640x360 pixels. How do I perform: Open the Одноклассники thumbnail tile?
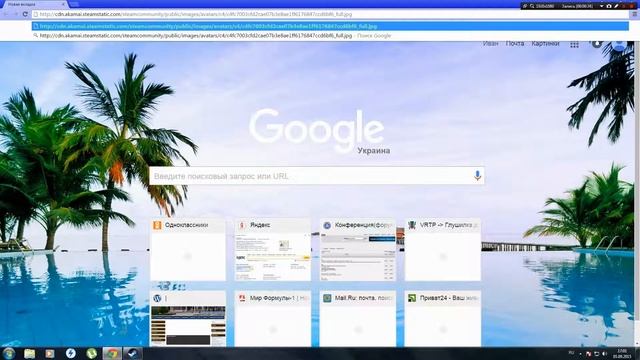(x=188, y=250)
